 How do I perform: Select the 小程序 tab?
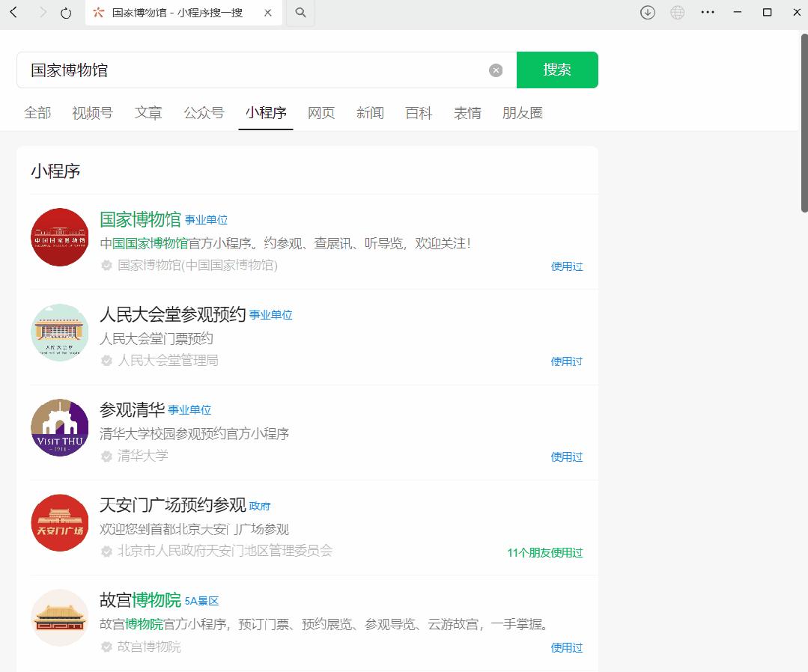266,113
